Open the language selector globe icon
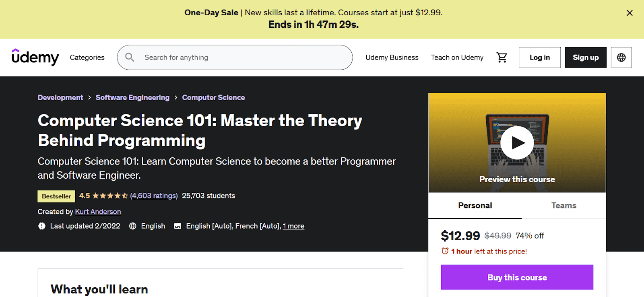 tap(621, 57)
